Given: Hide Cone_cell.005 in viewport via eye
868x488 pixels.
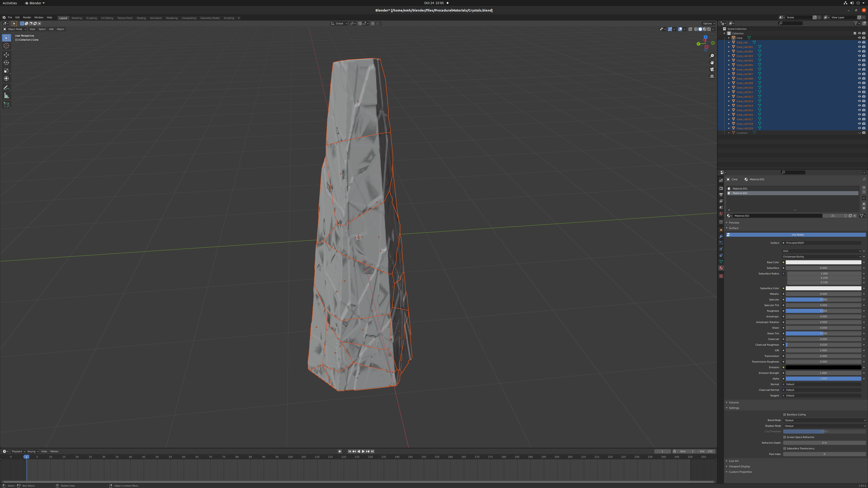Looking at the screenshot, I should coord(859,65).
